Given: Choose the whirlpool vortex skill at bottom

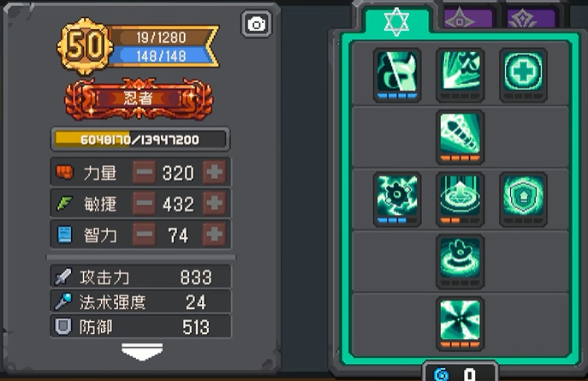Looking at the screenshot, I should 460,324.
